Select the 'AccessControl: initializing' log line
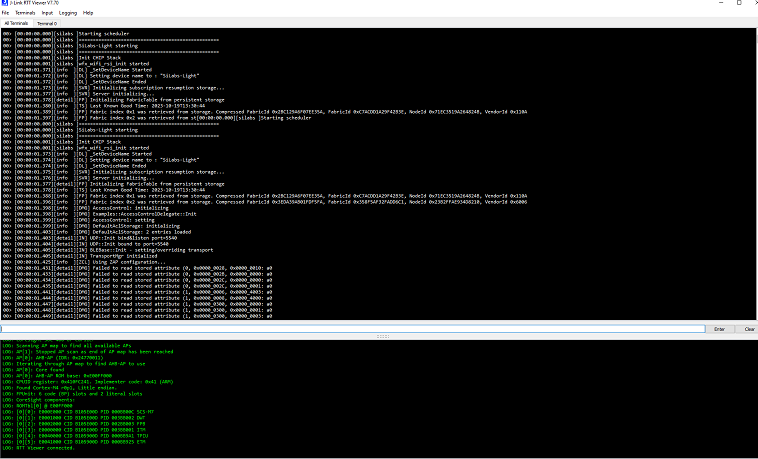The width and height of the screenshot is (758, 459). (86, 208)
